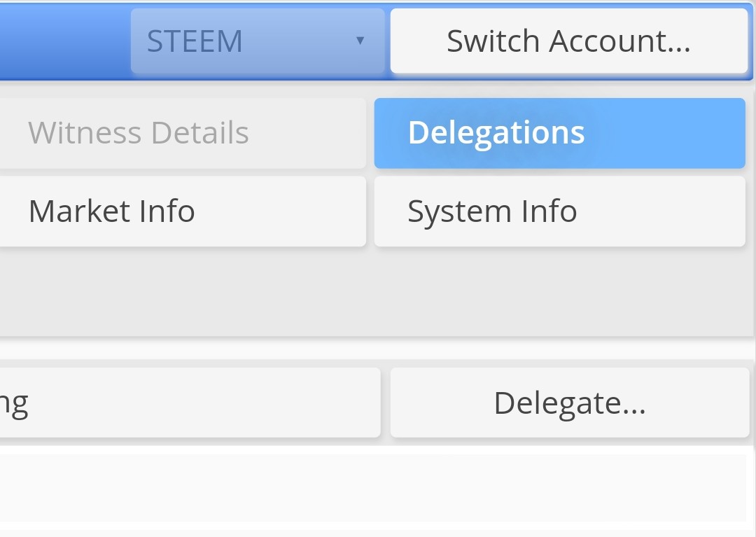Click the small arrow beside STEEM
The width and height of the screenshot is (756, 537).
360,41
